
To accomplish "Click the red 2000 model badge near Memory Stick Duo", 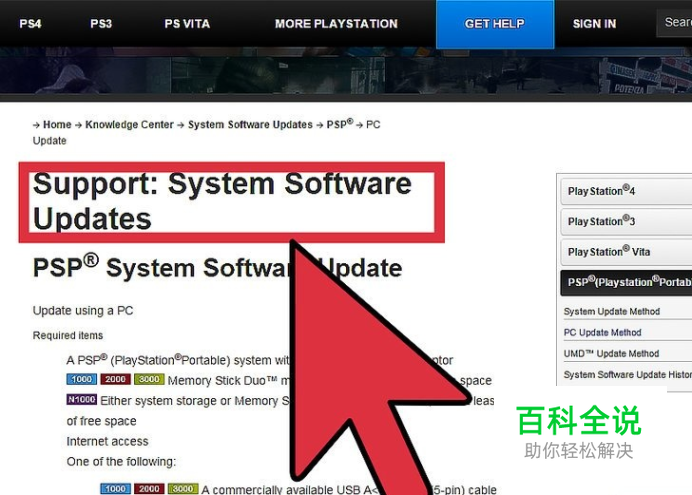I will point(115,379).
